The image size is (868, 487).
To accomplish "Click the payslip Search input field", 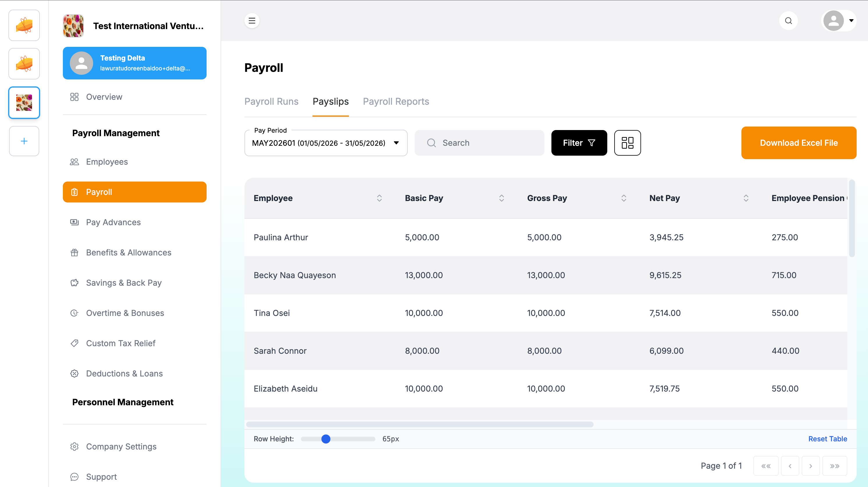I will coord(479,143).
